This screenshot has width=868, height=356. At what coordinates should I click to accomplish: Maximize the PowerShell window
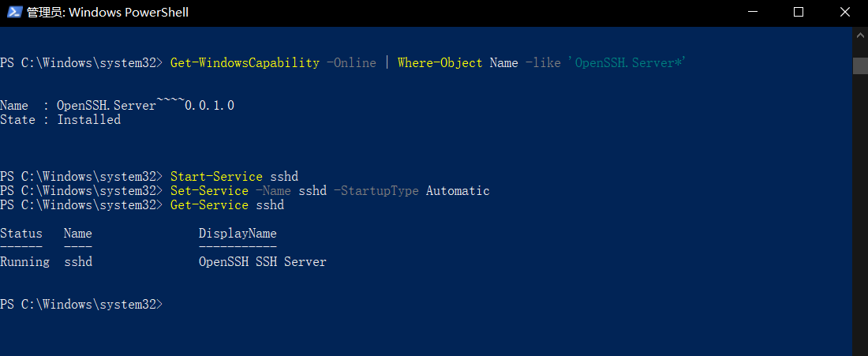tap(799, 12)
